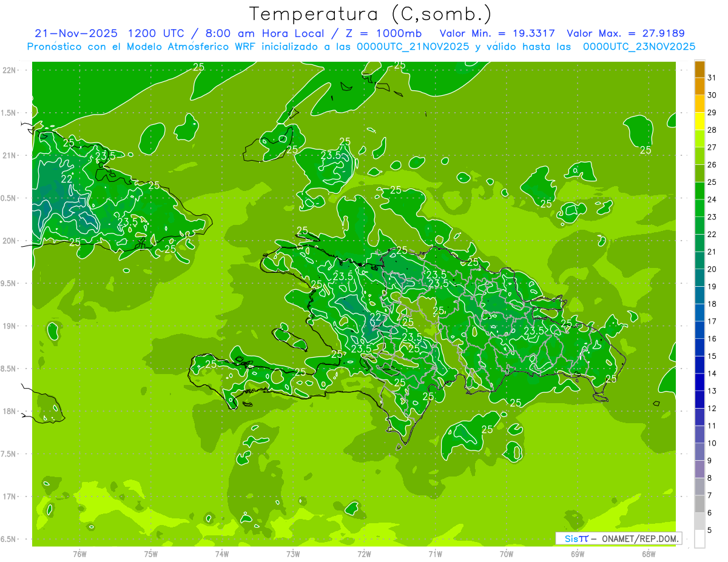Click the legend color band between 23 and 24
728x562 pixels.
pyautogui.click(x=699, y=208)
